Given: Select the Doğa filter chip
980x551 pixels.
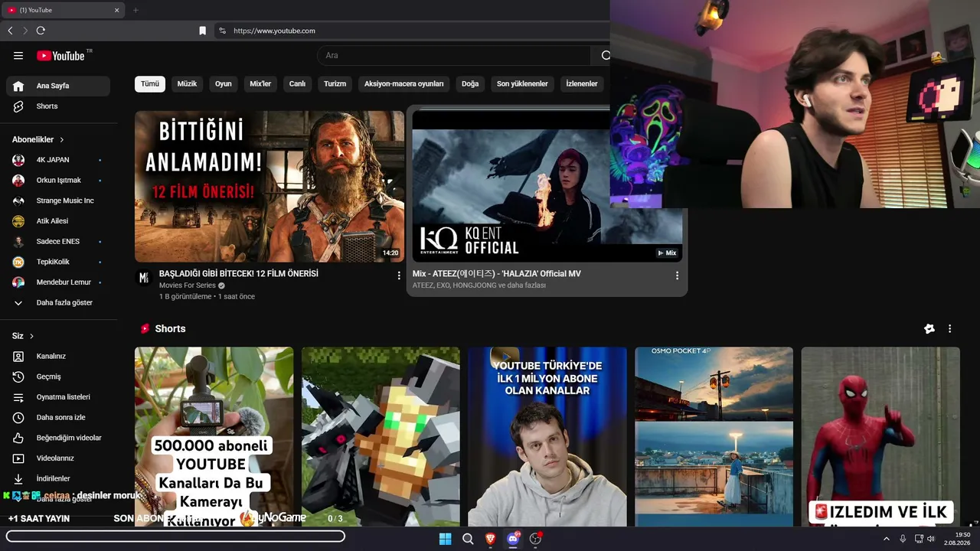Looking at the screenshot, I should tap(470, 83).
